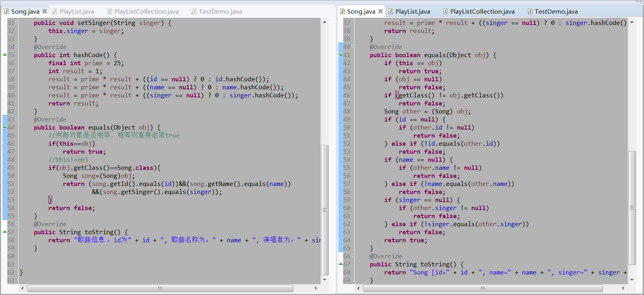Click override marker at line 57 in left editor
Screen dimensions: 644x295
(5, 232)
